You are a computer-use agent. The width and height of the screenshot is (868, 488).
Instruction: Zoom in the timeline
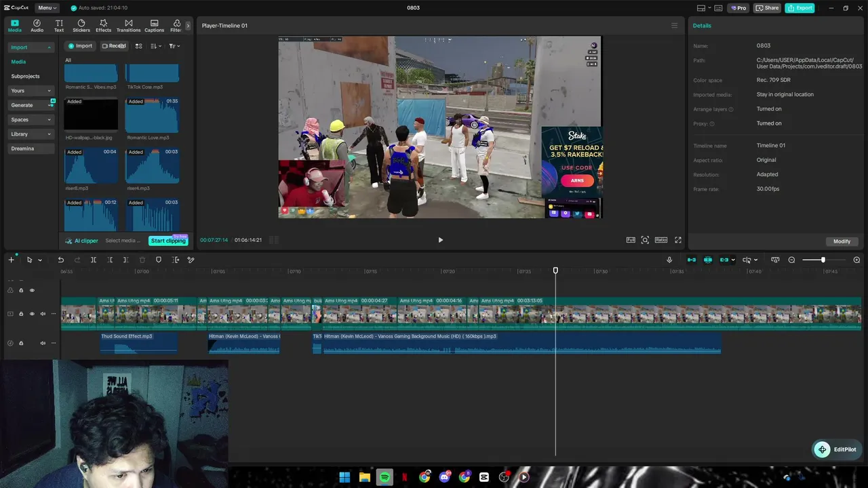tap(856, 260)
